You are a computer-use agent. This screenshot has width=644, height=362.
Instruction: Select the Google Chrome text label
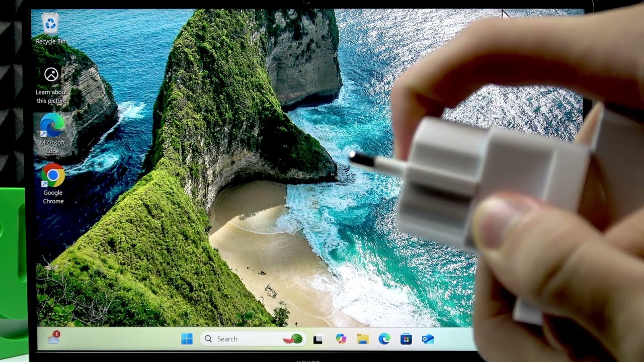[x=53, y=197]
